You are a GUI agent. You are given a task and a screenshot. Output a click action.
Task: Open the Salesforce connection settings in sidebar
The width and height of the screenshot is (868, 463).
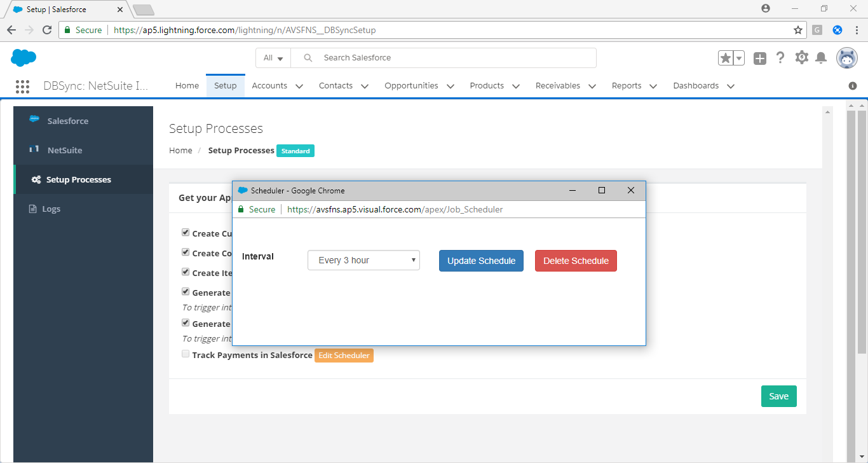[x=68, y=120]
